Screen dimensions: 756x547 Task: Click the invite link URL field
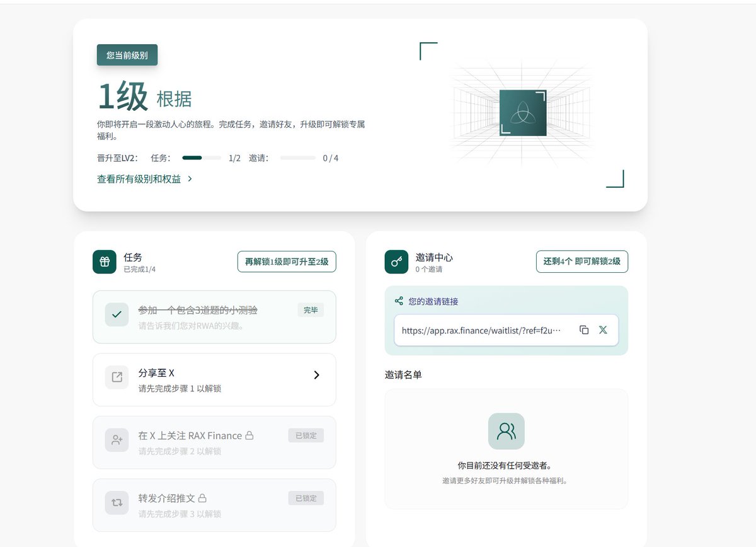click(507, 330)
